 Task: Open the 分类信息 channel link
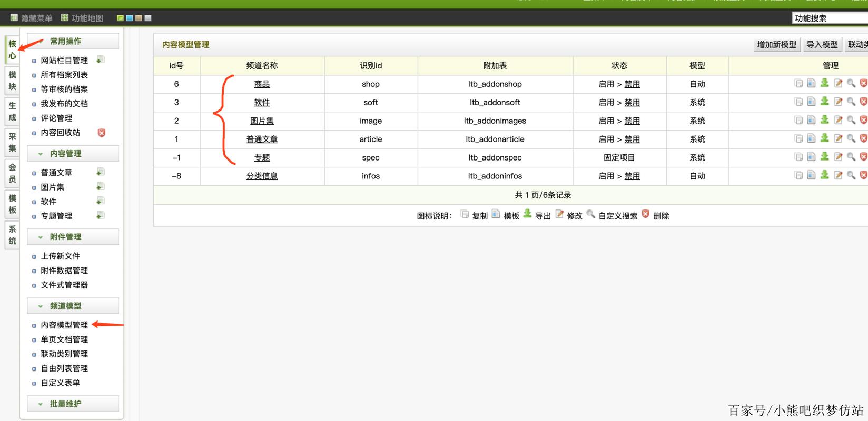point(262,176)
